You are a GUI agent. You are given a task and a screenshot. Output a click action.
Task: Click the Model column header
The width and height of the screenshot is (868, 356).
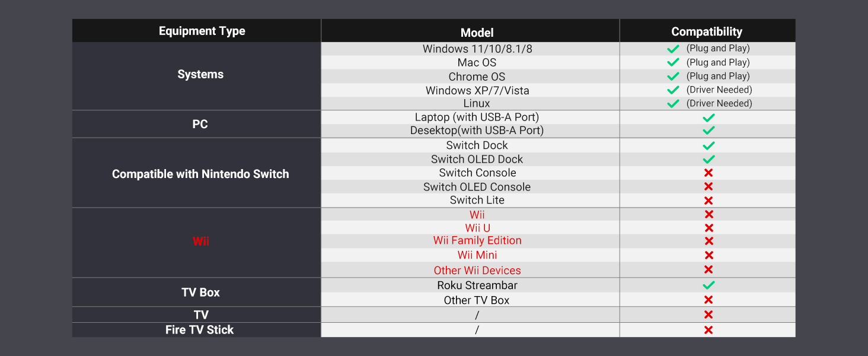(x=477, y=33)
